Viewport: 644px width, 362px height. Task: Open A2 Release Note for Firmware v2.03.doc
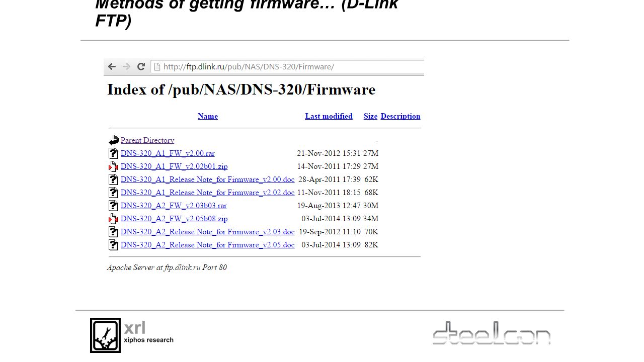[x=208, y=232]
